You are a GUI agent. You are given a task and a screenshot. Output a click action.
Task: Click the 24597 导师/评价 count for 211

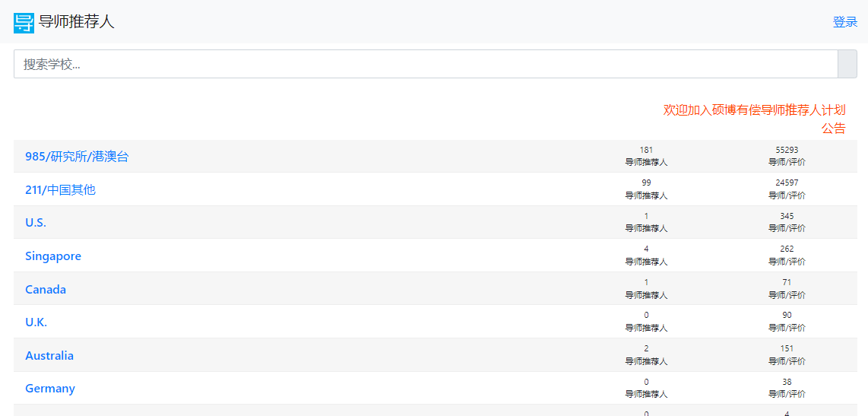787,189
